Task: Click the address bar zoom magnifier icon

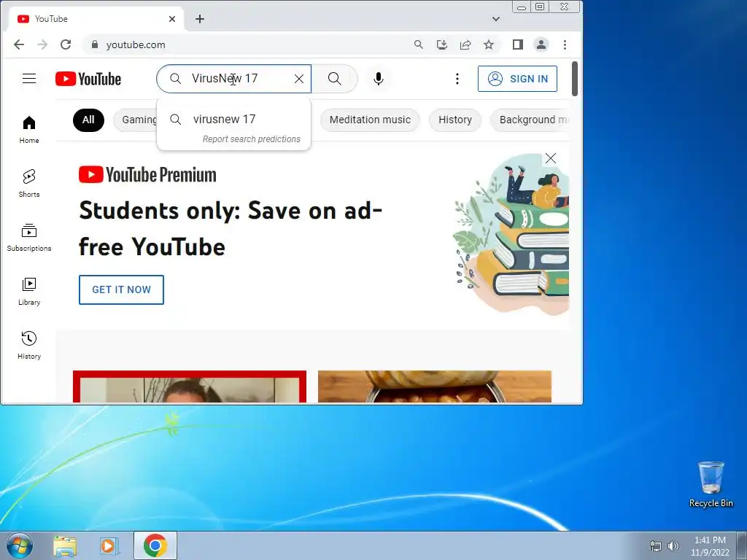Action: pyautogui.click(x=418, y=44)
